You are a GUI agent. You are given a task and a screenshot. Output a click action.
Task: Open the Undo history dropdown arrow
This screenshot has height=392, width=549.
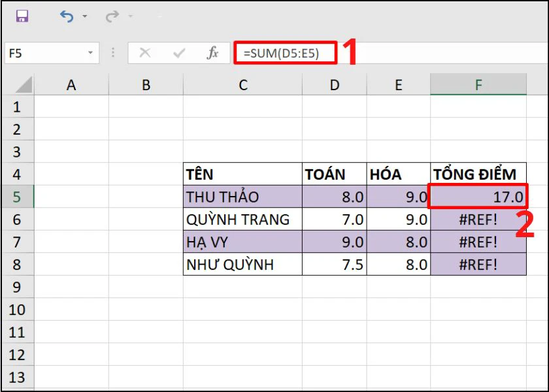pyautogui.click(x=85, y=16)
